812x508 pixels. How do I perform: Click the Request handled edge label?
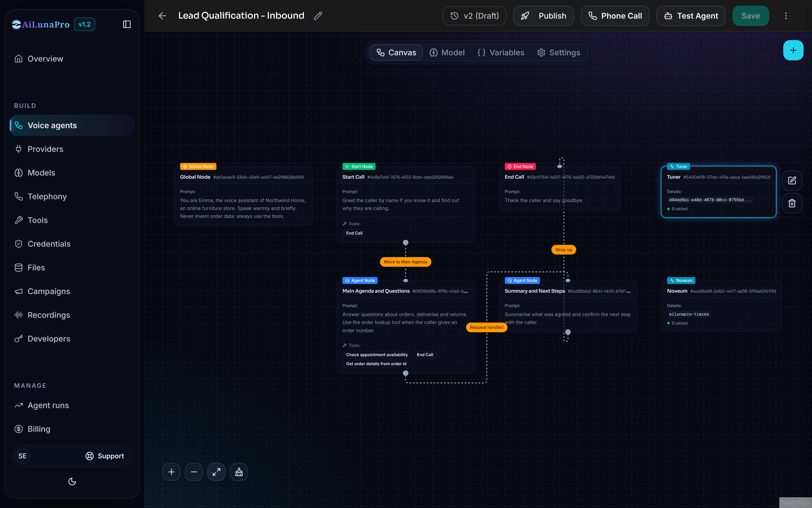click(487, 327)
